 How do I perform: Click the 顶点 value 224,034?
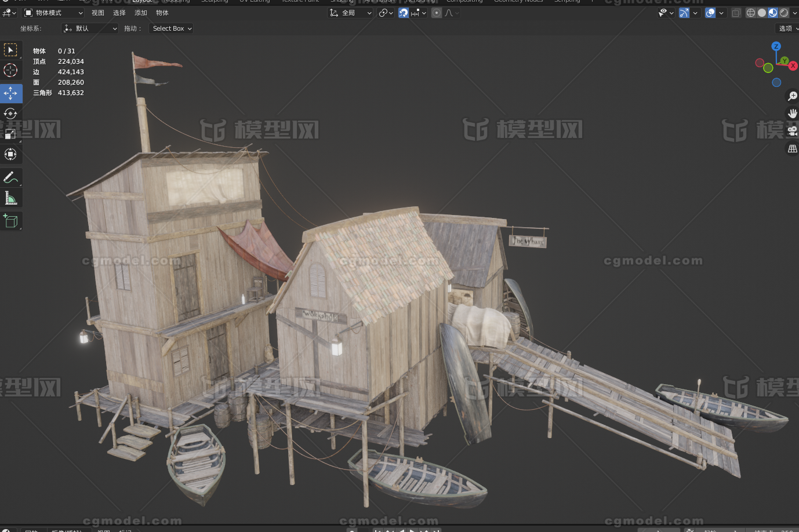(x=71, y=61)
